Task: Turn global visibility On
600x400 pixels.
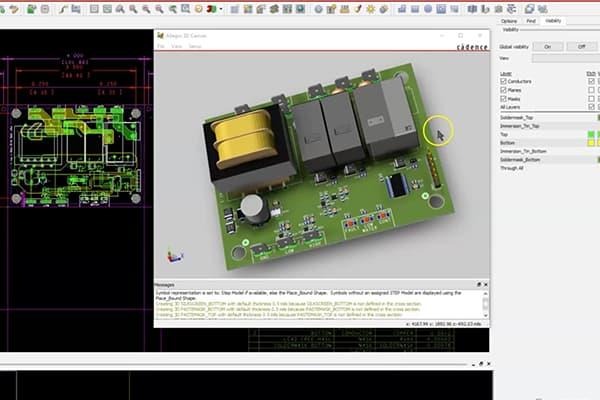Action: point(548,47)
